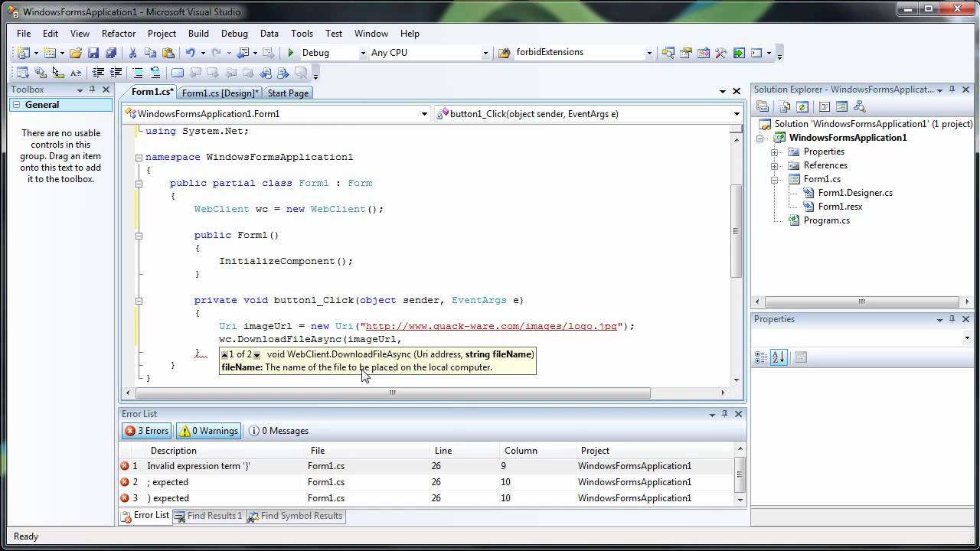
Task: Select Program.cs in Solution Explorer
Action: click(826, 220)
